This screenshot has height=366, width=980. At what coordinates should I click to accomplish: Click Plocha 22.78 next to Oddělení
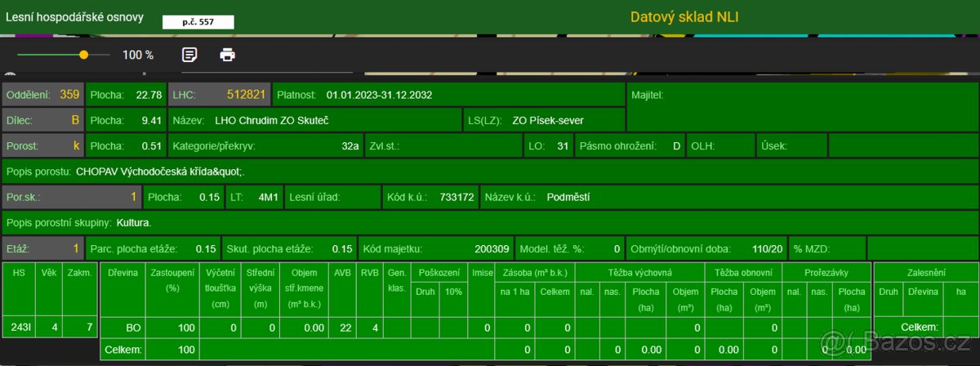126,95
